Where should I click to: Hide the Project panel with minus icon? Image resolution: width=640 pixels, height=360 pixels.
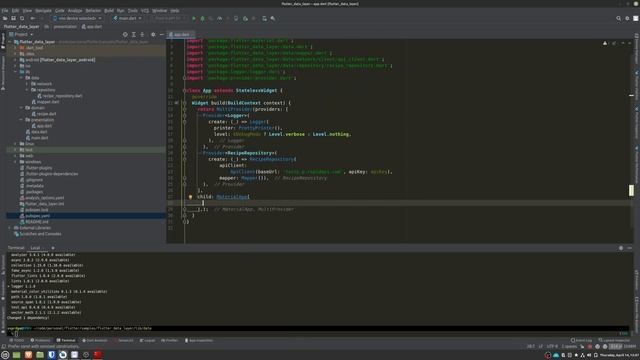(x=162, y=35)
